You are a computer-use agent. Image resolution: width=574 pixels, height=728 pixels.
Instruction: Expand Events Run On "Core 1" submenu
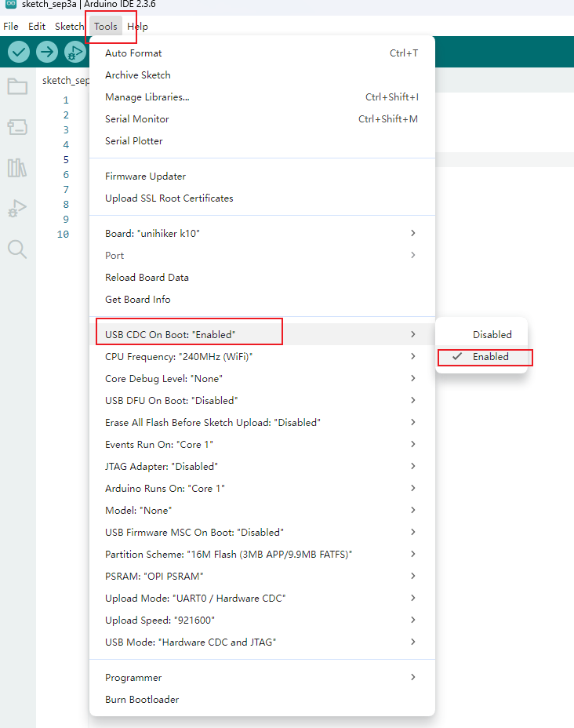[x=262, y=444]
